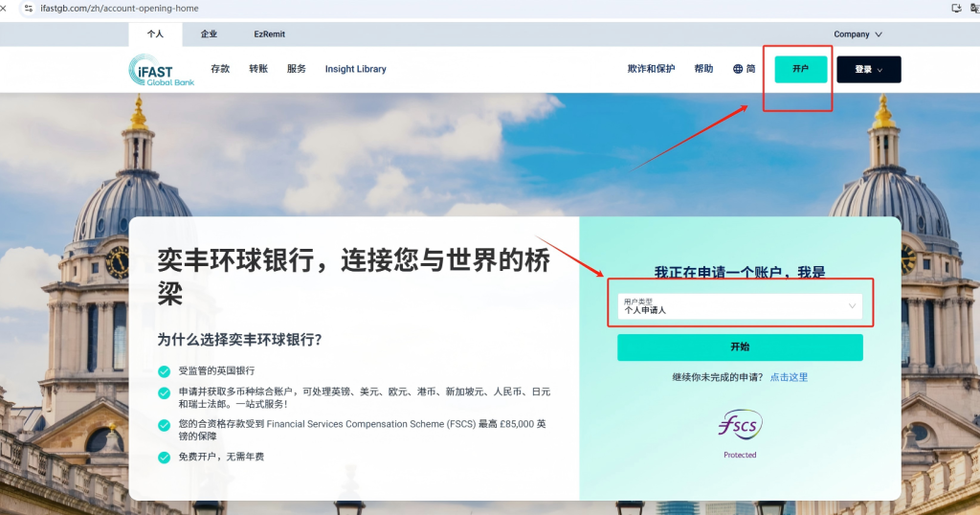Image resolution: width=980 pixels, height=515 pixels.
Task: Click the address bar URL ifastgb.com
Action: click(x=120, y=8)
